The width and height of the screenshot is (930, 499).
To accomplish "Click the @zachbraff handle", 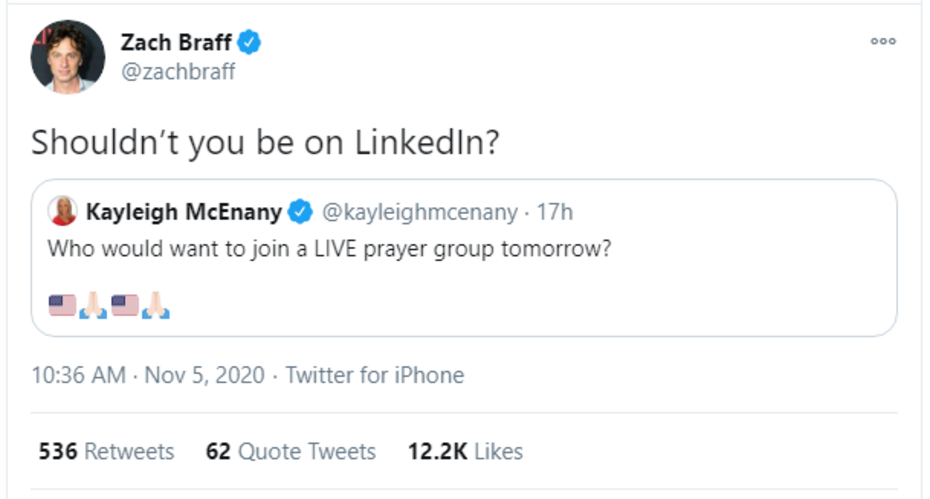I will (177, 72).
